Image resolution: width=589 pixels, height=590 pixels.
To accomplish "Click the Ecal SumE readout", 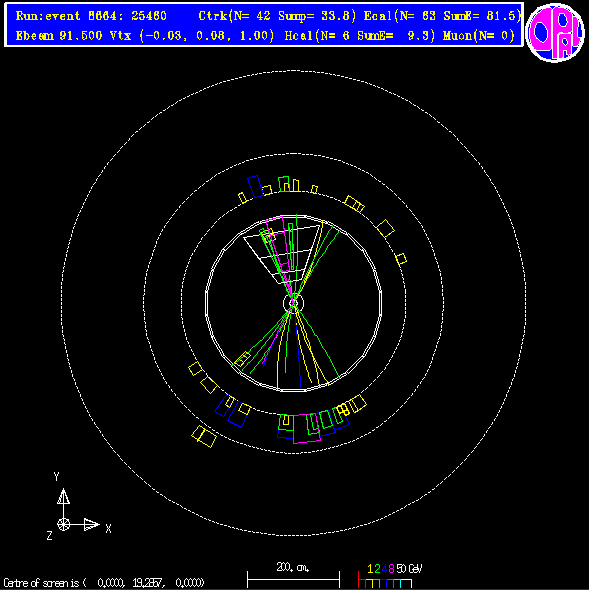I will 482,16.
